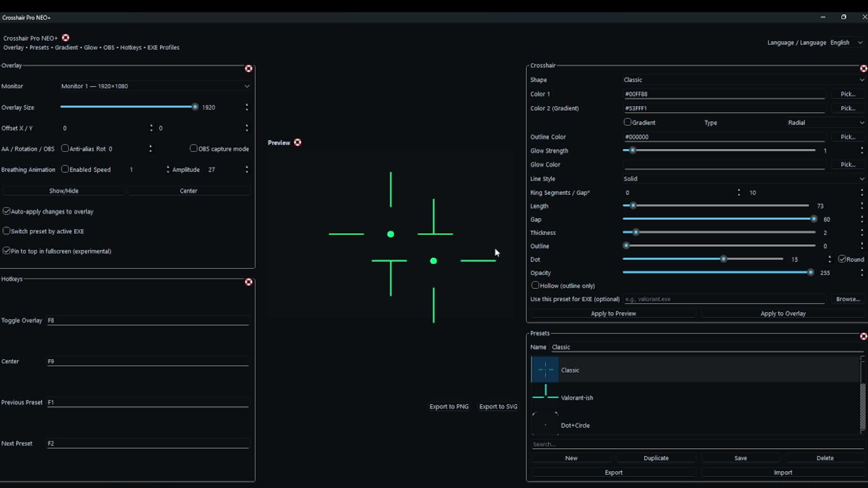Click the crosshair icon beside Overlay panel title
Screen dimensions: 868x488
(x=249, y=69)
